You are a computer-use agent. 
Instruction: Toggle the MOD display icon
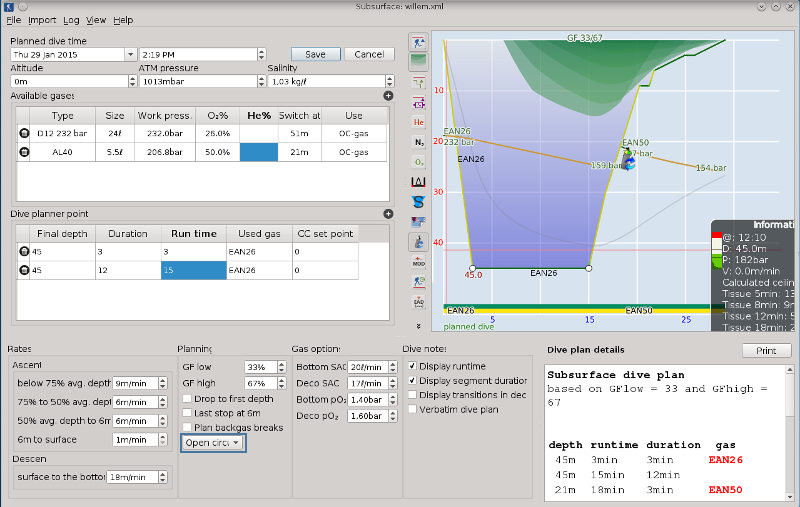[418, 261]
